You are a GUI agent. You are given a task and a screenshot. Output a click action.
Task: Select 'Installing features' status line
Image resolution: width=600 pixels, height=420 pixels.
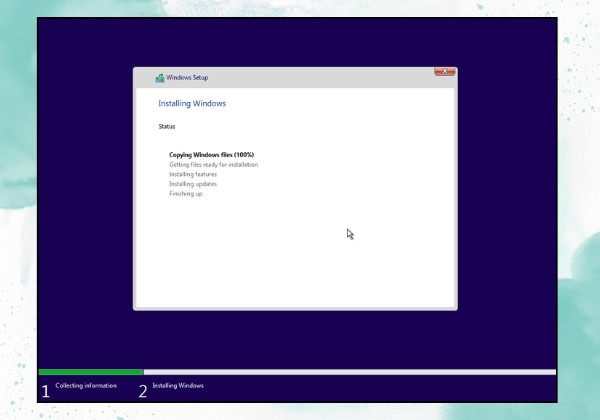coord(193,174)
